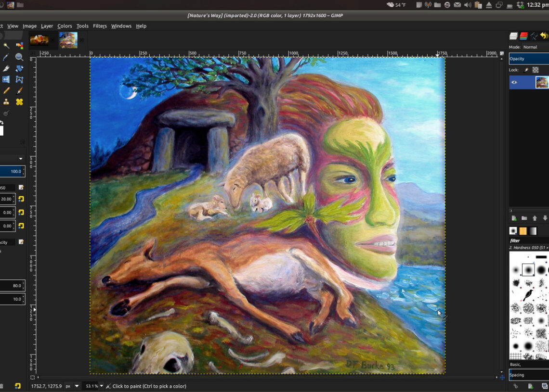
Task: Switch to the Nature's Way image thumbnail
Action: tap(68, 40)
